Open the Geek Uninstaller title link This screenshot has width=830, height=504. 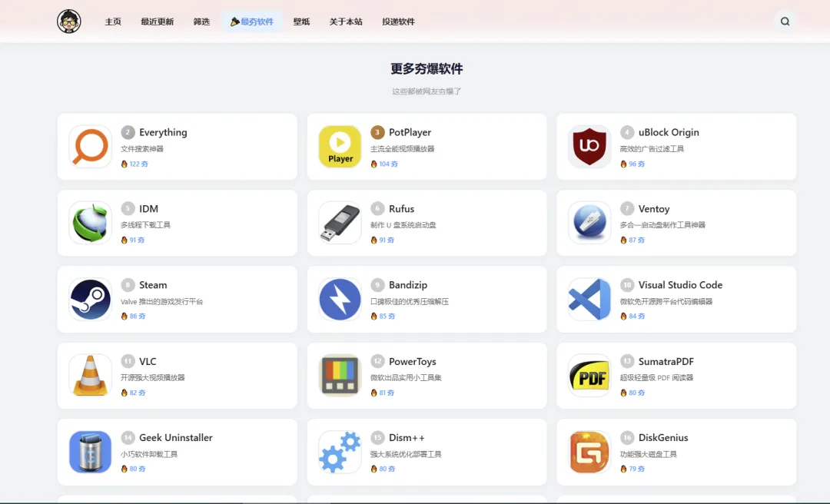(x=176, y=438)
